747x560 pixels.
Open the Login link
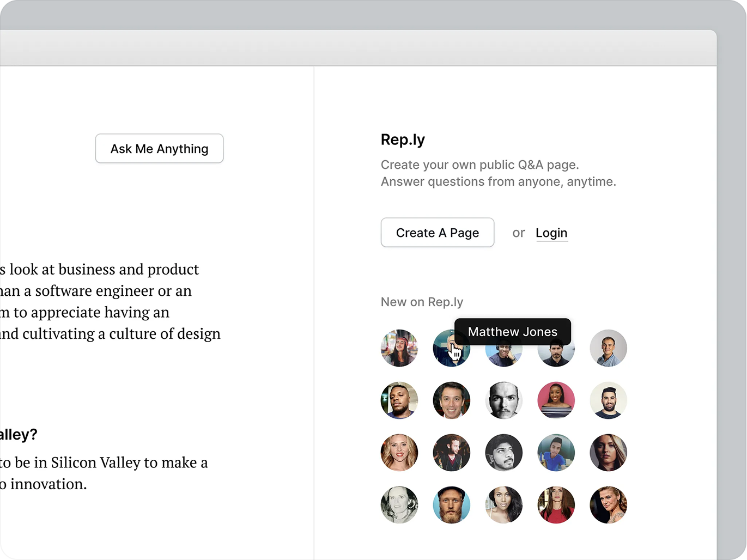tap(551, 233)
